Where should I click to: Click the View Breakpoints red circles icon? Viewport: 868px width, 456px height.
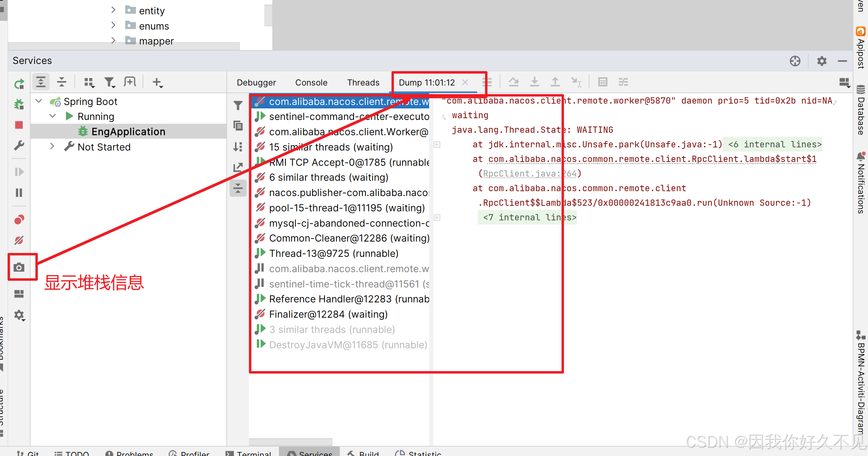pyautogui.click(x=19, y=220)
